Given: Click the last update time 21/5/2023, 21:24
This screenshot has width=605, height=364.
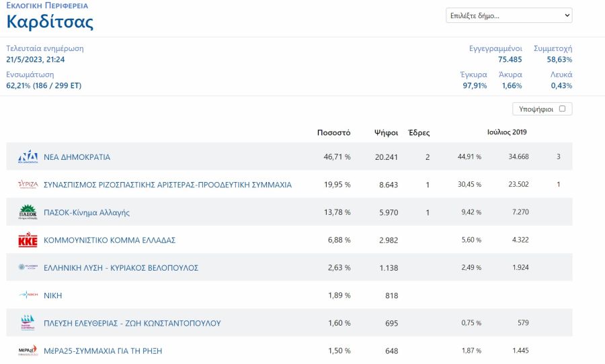Looking at the screenshot, I should pos(36,59).
